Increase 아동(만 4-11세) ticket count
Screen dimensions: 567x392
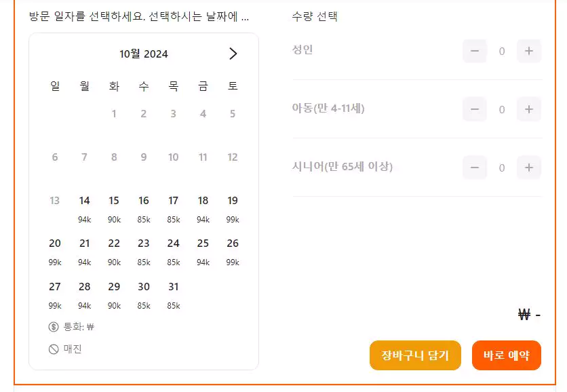(x=528, y=109)
